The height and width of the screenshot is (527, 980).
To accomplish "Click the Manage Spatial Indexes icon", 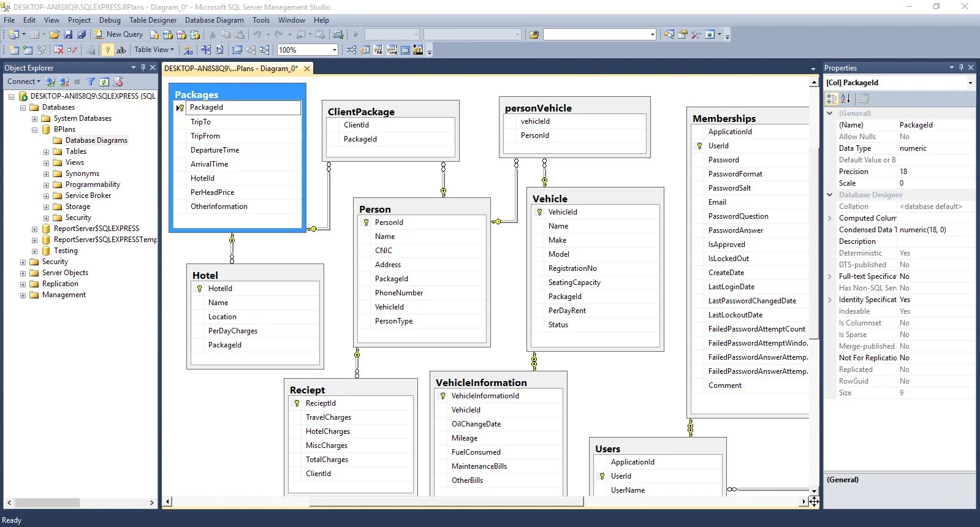I will [x=418, y=50].
